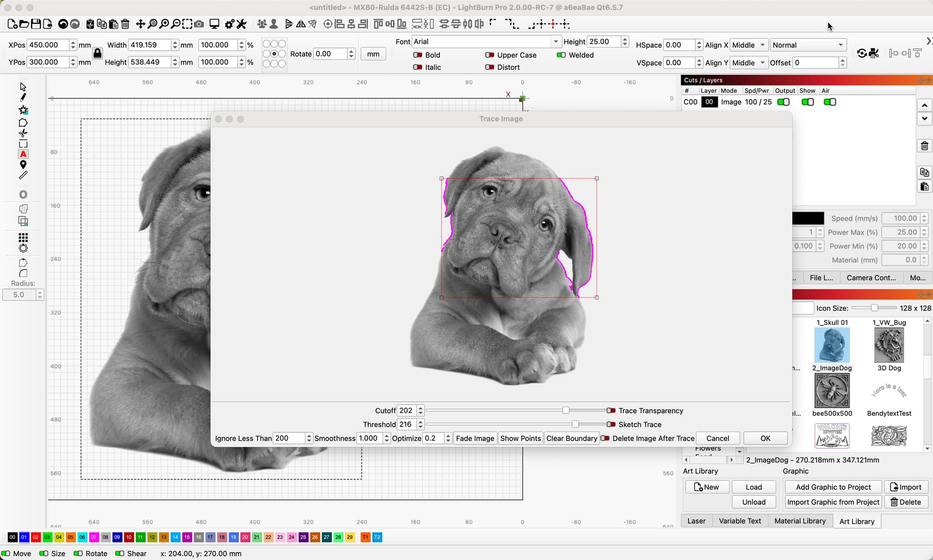This screenshot has width=933, height=560.
Task: Open the Font Arial dropdown
Action: tap(486, 42)
